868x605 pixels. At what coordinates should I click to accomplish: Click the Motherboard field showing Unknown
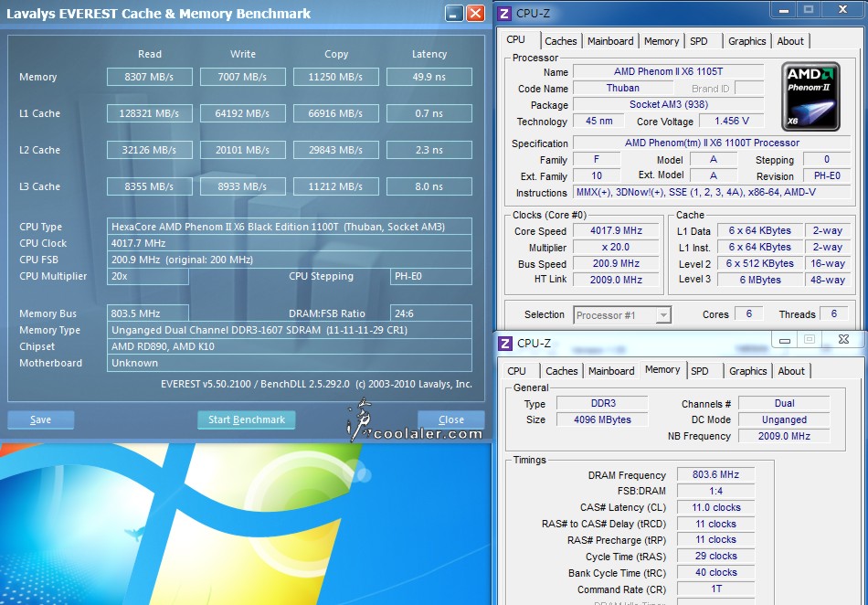pos(290,363)
